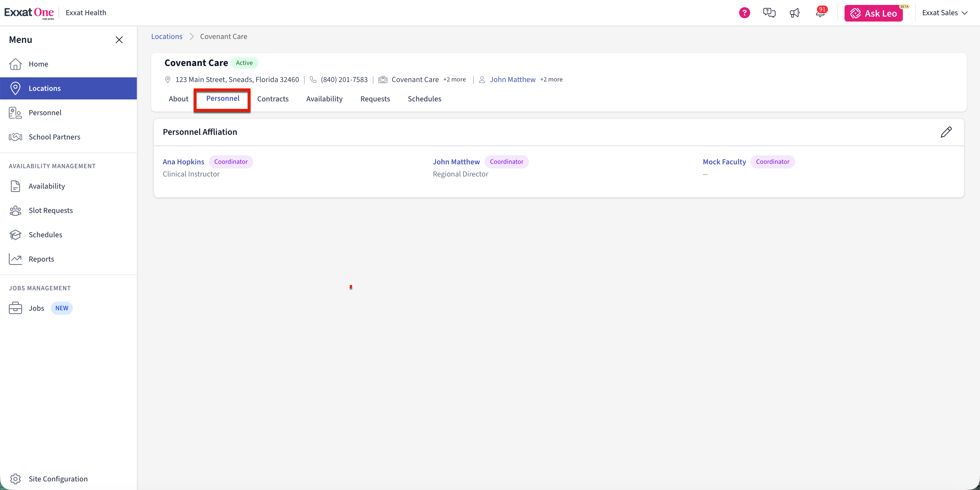Open Ana Hopkins profile link
Viewport: 980px width, 490px height.
coord(183,162)
